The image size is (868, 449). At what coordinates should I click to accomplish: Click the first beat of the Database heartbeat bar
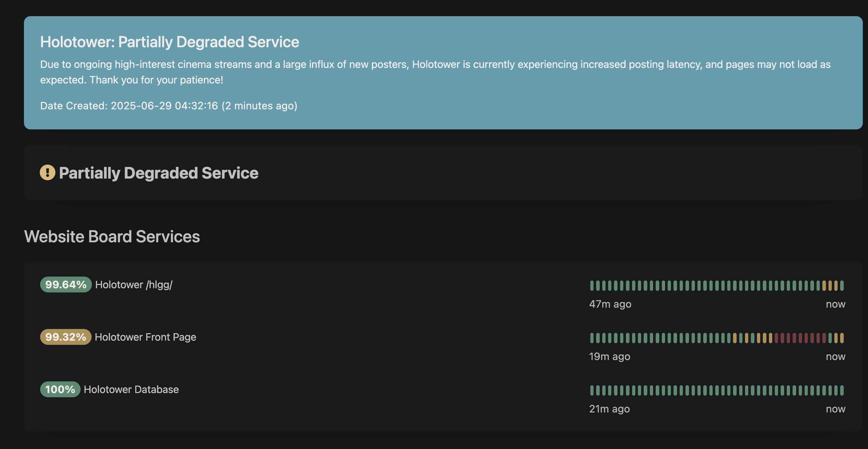click(592, 390)
